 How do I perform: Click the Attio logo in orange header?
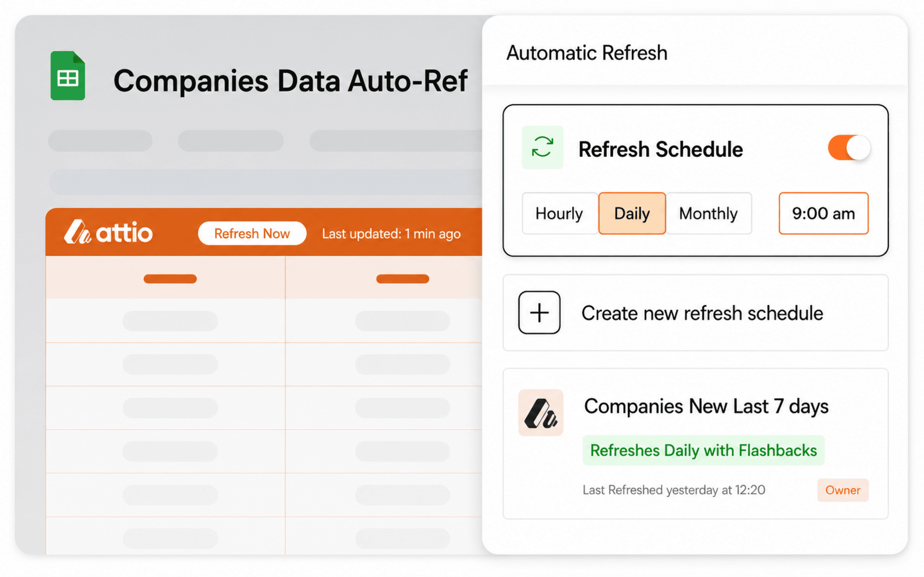coord(108,232)
